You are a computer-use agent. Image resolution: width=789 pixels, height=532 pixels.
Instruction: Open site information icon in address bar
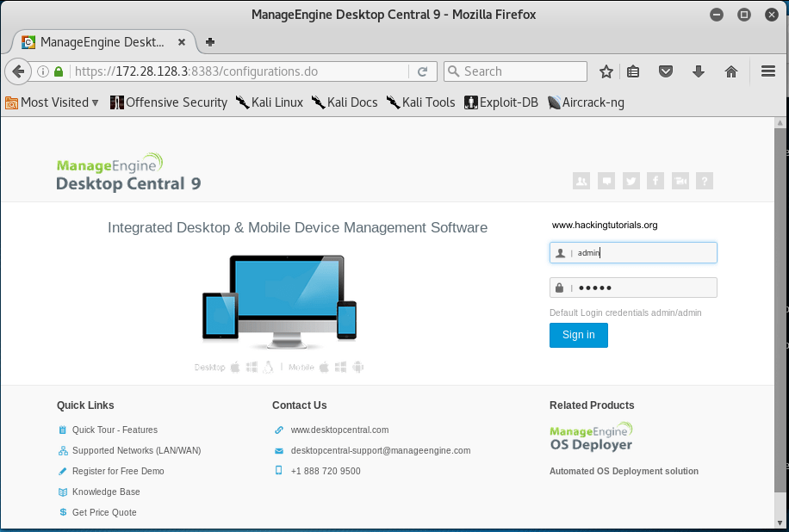(x=43, y=71)
